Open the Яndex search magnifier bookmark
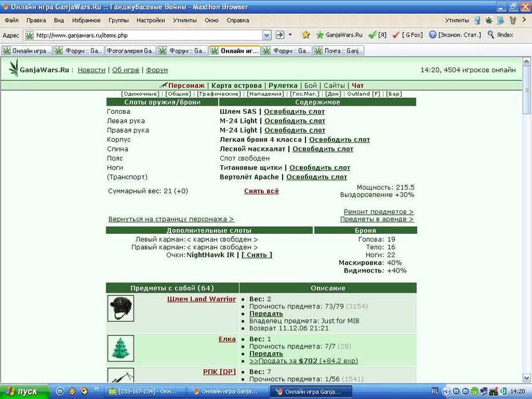This screenshot has height=399, width=532. point(500,35)
